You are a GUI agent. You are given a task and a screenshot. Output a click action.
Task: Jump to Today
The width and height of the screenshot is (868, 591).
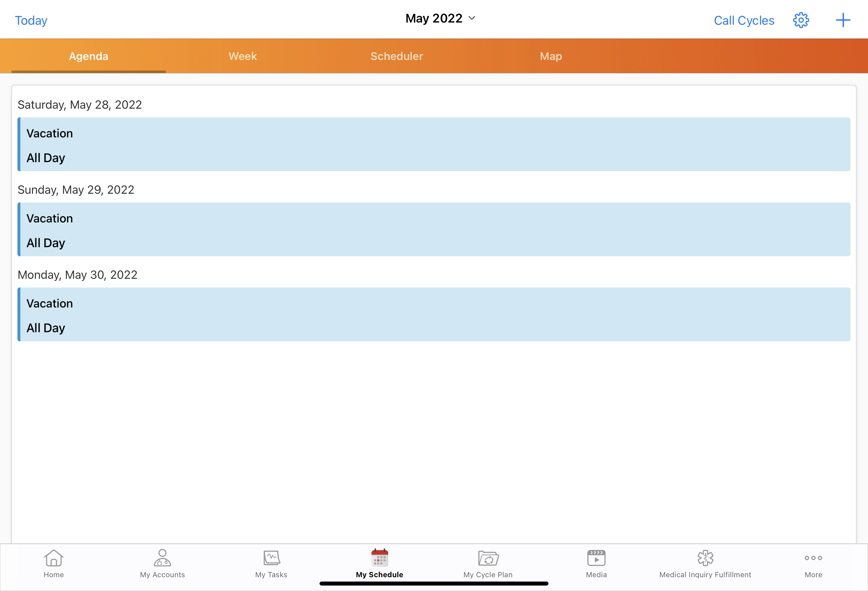[x=31, y=20]
